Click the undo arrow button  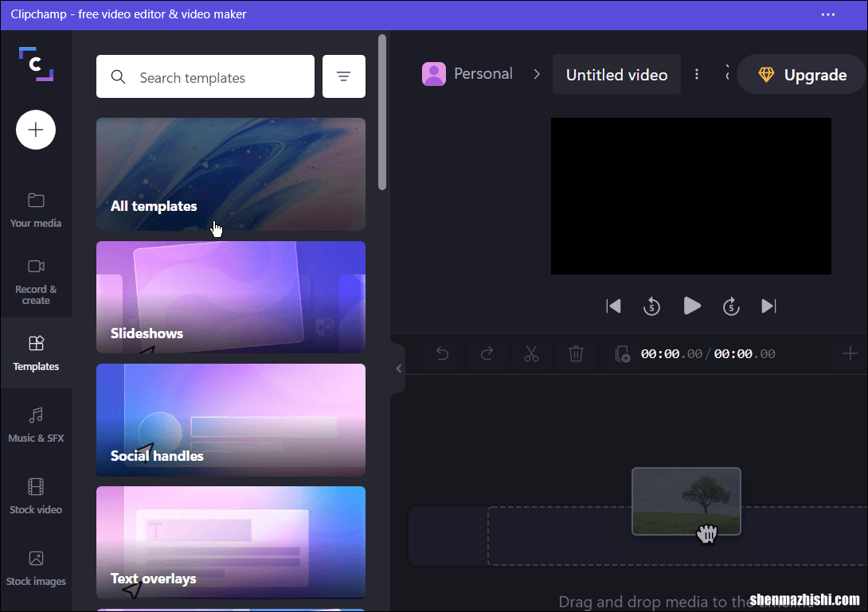(442, 353)
